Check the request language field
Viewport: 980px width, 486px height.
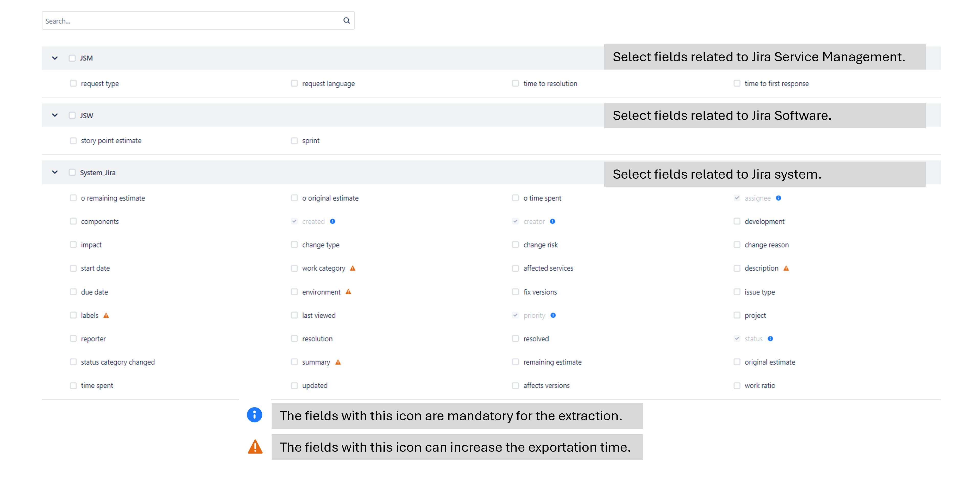tap(294, 83)
